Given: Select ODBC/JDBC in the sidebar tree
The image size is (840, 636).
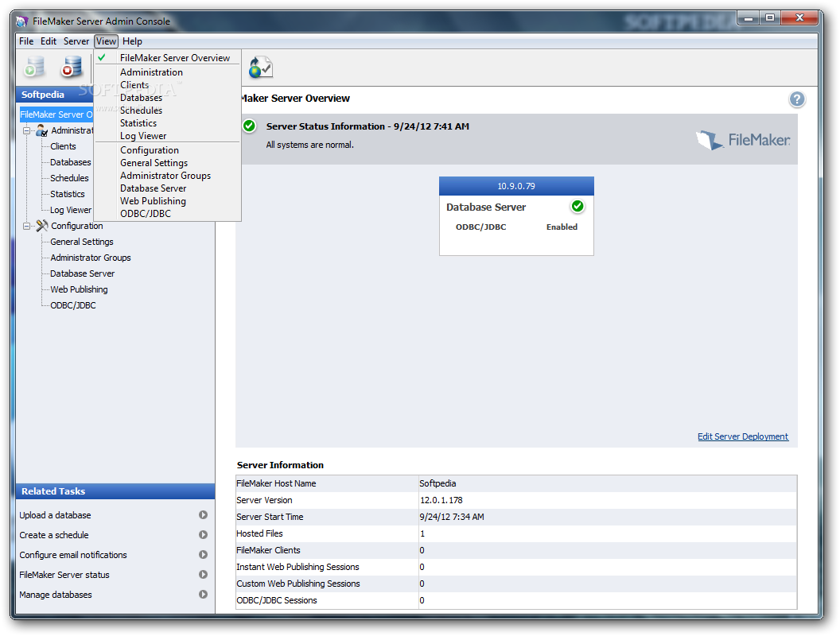Looking at the screenshot, I should click(x=73, y=305).
